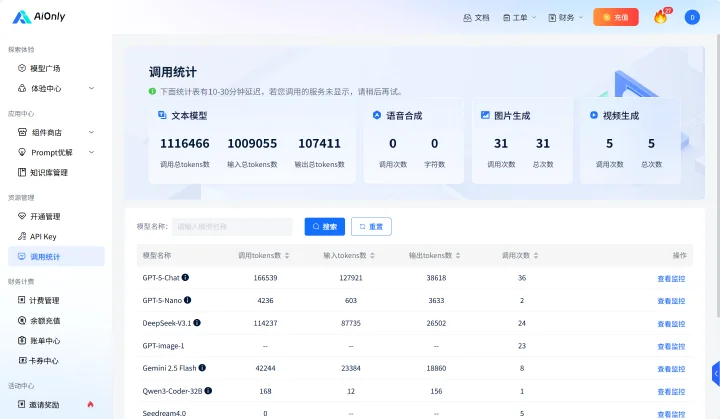Image resolution: width=720 pixels, height=419 pixels.
Task: Click the 邀请奖励 red flame icon
Action: pyautogui.click(x=90, y=404)
